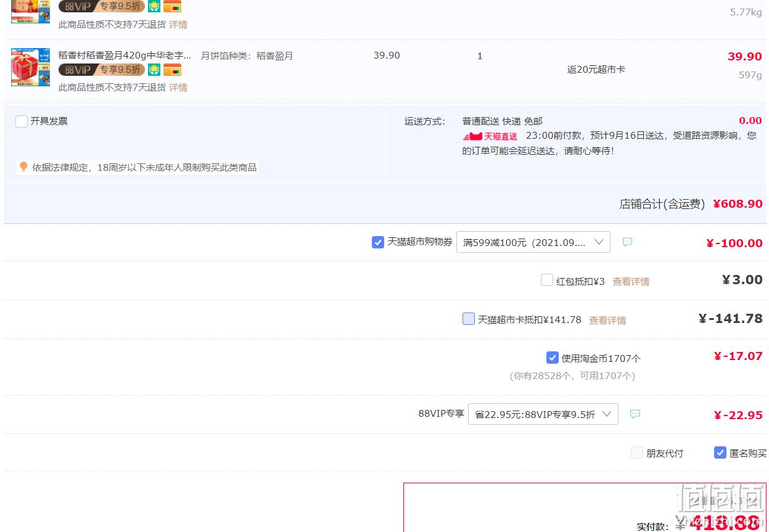Click the 5.77kg weight text
Image resolution: width=769 pixels, height=532 pixels.
tap(746, 12)
